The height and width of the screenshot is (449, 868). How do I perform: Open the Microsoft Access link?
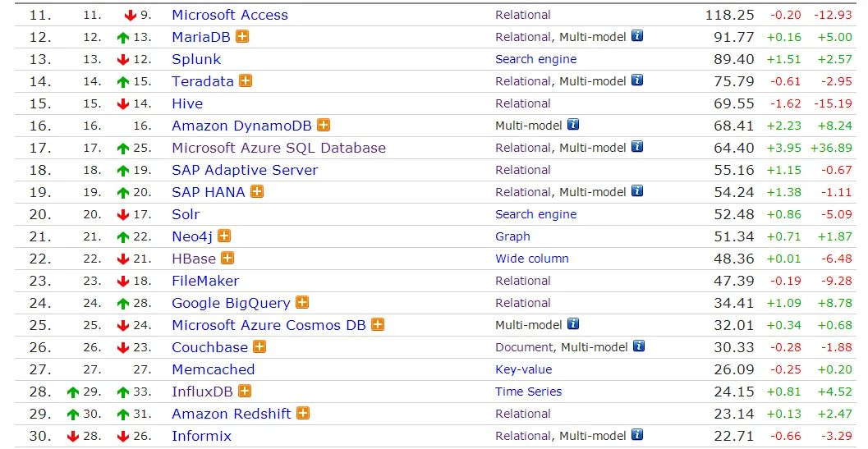coord(230,15)
